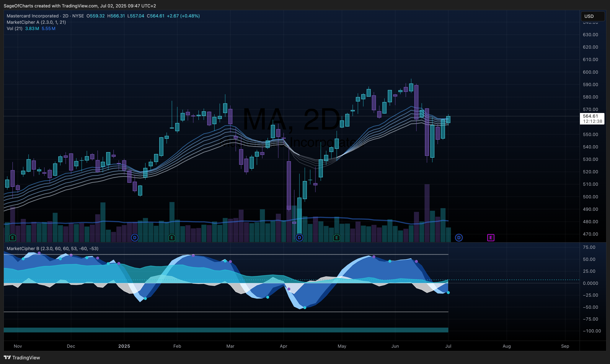
Task: Select the Vol (21) indicator legend
Action: click(14, 29)
